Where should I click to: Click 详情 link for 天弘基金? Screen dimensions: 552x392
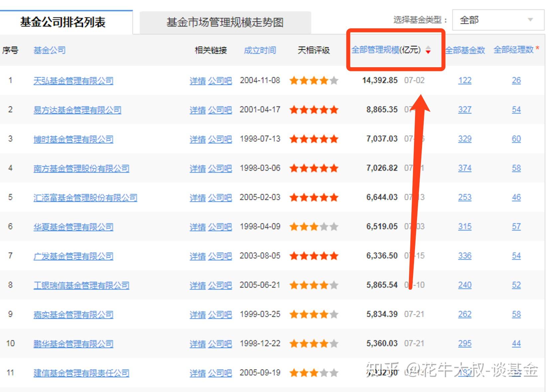198,81
